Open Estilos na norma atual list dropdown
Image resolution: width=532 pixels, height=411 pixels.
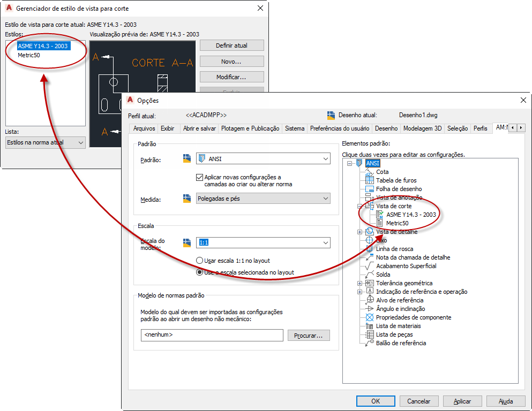tap(45, 143)
